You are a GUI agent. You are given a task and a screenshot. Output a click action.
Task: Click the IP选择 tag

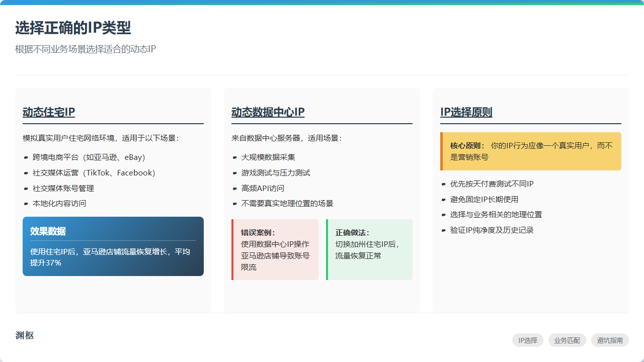528,340
